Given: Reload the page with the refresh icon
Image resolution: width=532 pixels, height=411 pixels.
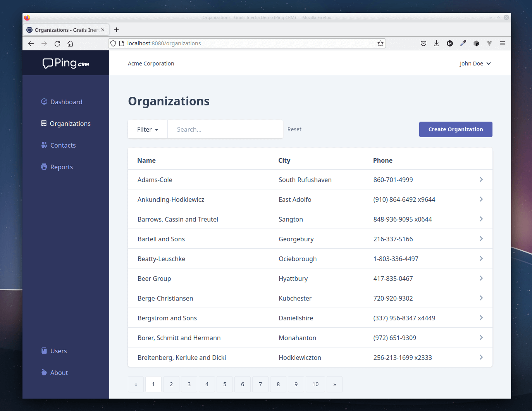Looking at the screenshot, I should (x=57, y=43).
